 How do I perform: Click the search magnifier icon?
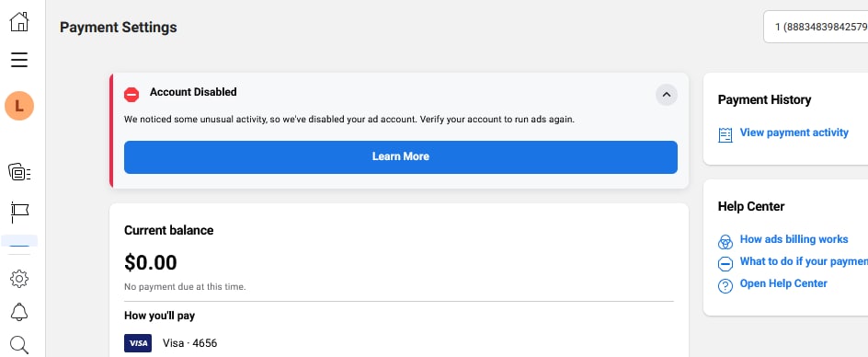click(19, 345)
